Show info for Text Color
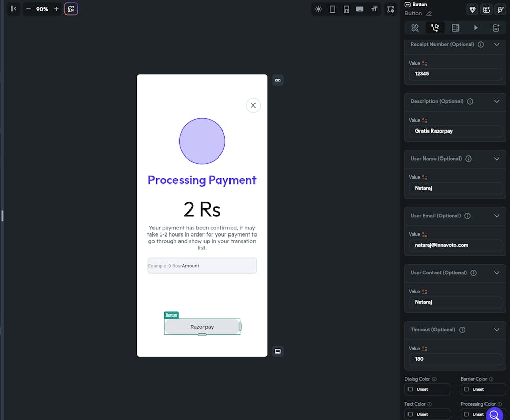510x420 pixels. pos(429,404)
